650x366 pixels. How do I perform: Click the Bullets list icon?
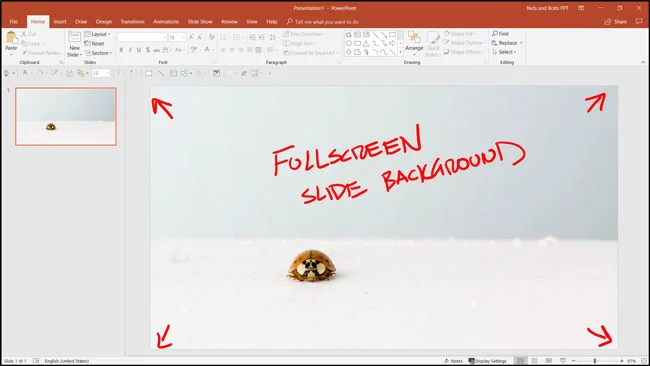[224, 37]
